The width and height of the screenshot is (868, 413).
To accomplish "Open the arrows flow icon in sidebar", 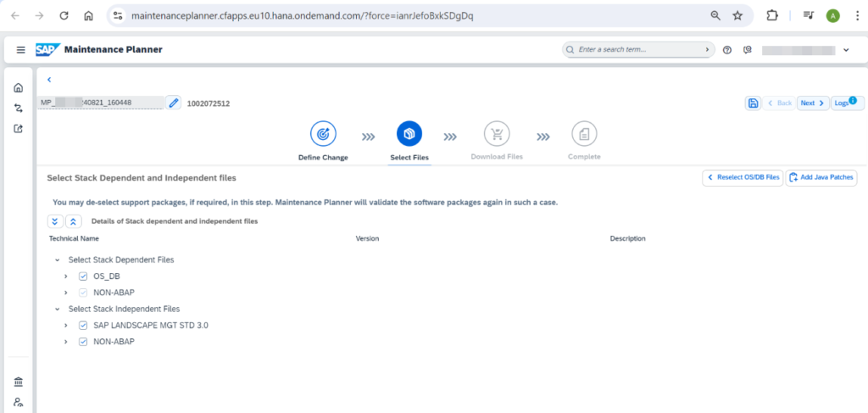I will (x=19, y=108).
